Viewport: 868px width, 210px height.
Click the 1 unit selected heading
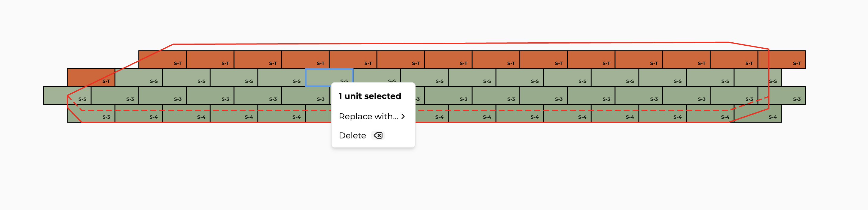[369, 96]
